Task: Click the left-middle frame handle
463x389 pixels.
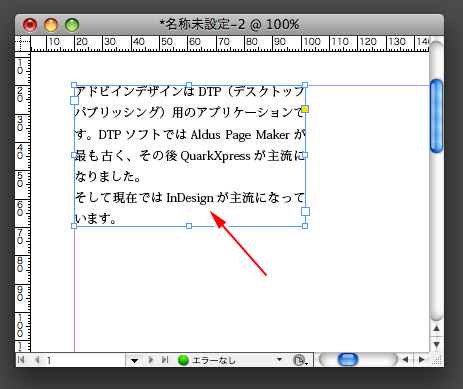Action: click(x=74, y=155)
